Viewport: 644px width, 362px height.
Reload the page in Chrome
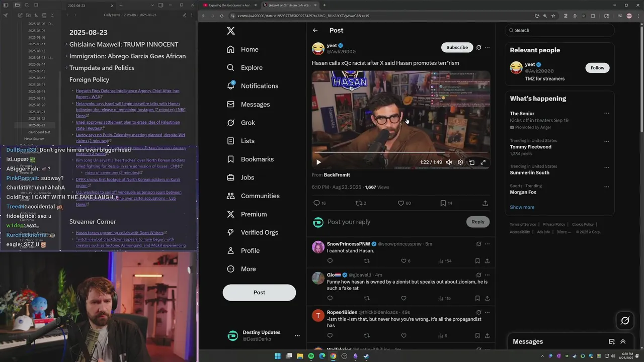(222, 16)
